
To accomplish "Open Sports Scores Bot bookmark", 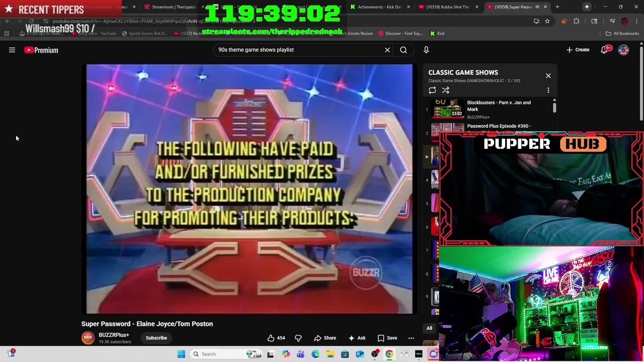I will point(144,33).
